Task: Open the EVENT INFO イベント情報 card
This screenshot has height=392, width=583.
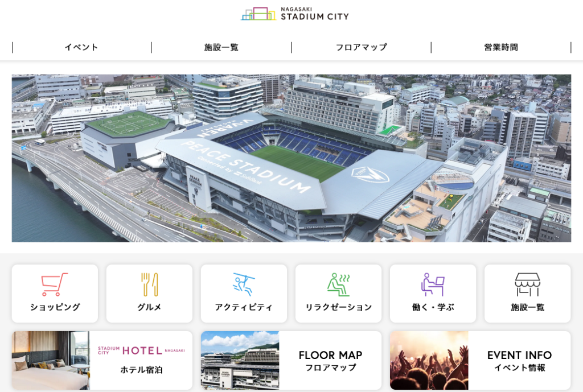Action: click(x=480, y=360)
